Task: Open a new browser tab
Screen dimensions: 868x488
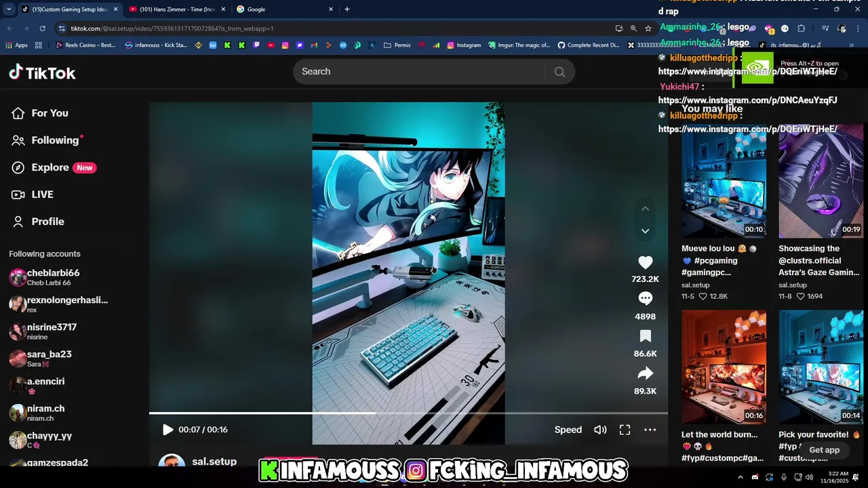Action: click(x=347, y=9)
